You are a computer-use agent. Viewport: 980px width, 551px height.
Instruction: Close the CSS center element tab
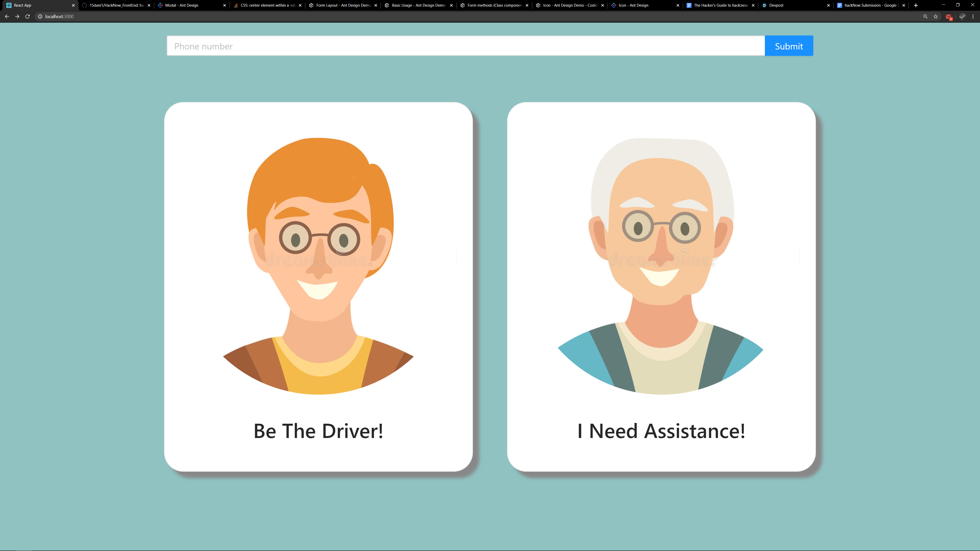click(300, 5)
